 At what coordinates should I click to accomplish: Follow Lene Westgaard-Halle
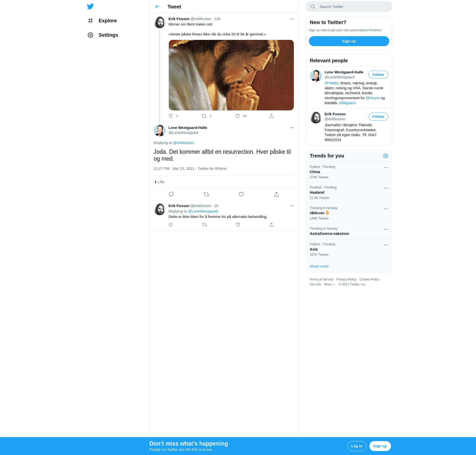pos(378,75)
